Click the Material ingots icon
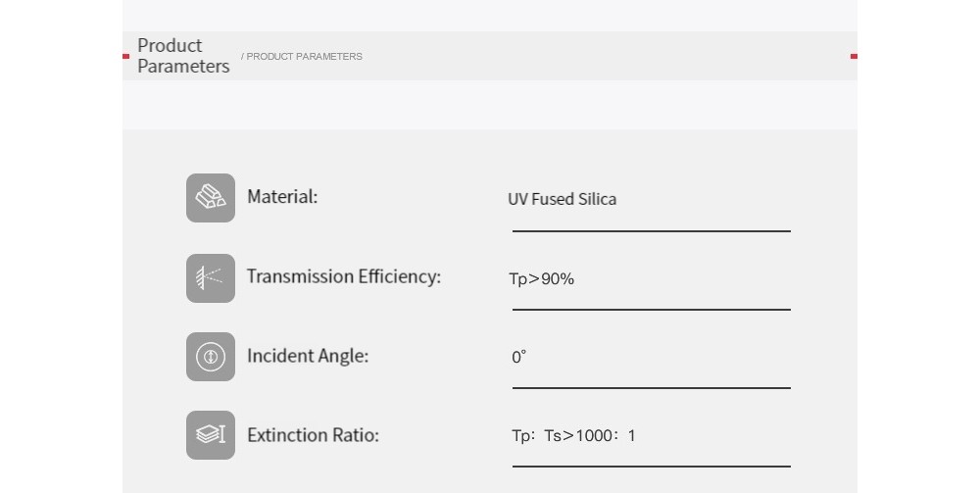This screenshot has height=493, width=980. click(x=211, y=198)
